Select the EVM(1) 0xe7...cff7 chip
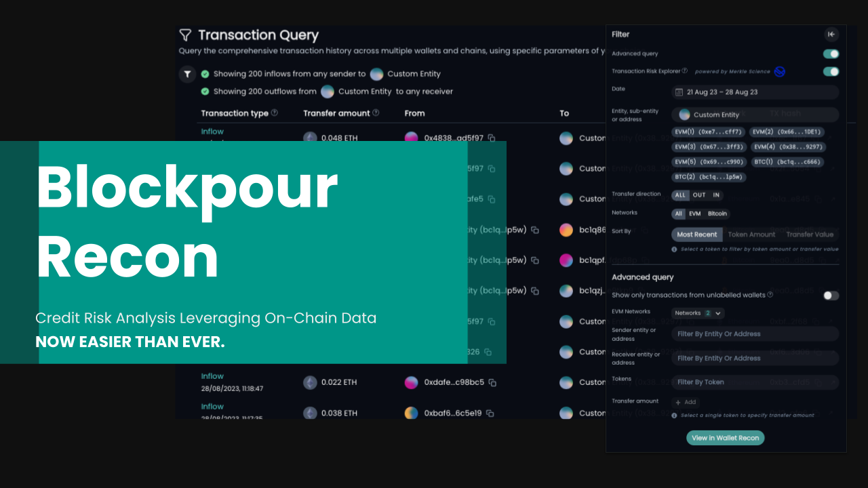This screenshot has width=868, height=488. coord(709,132)
